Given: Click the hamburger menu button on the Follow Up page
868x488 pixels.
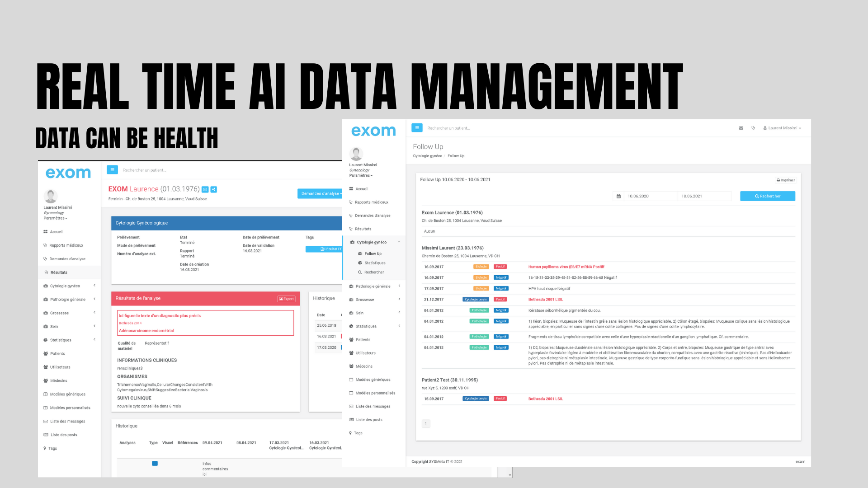Looking at the screenshot, I should click(x=417, y=128).
